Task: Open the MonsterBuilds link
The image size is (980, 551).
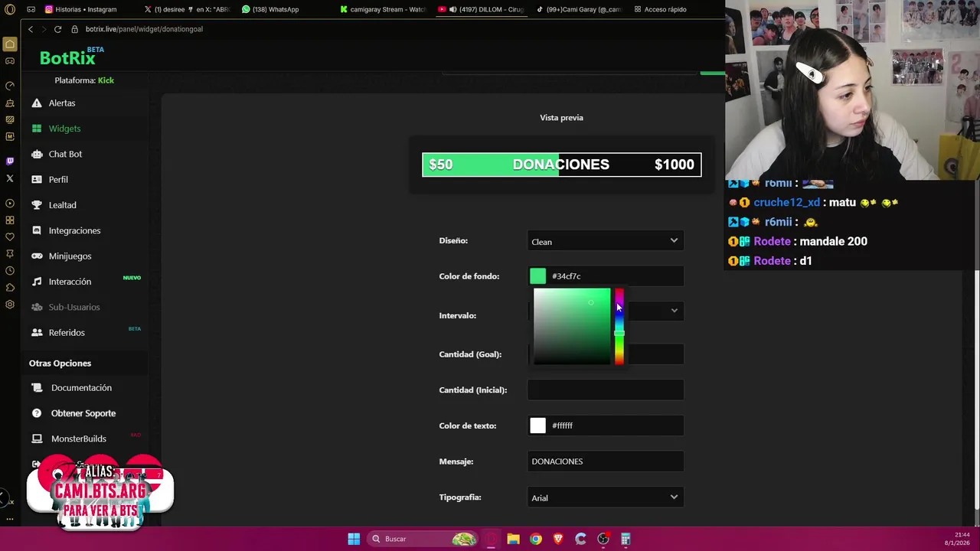Action: click(78, 439)
